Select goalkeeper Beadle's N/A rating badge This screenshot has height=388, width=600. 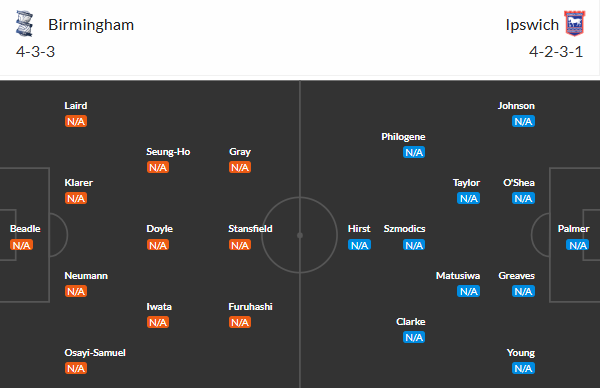21,245
